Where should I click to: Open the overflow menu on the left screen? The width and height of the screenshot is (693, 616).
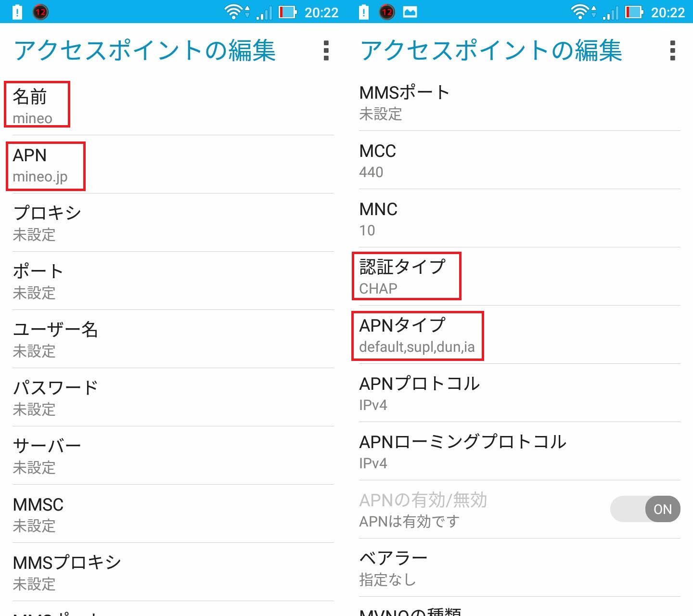[x=326, y=51]
